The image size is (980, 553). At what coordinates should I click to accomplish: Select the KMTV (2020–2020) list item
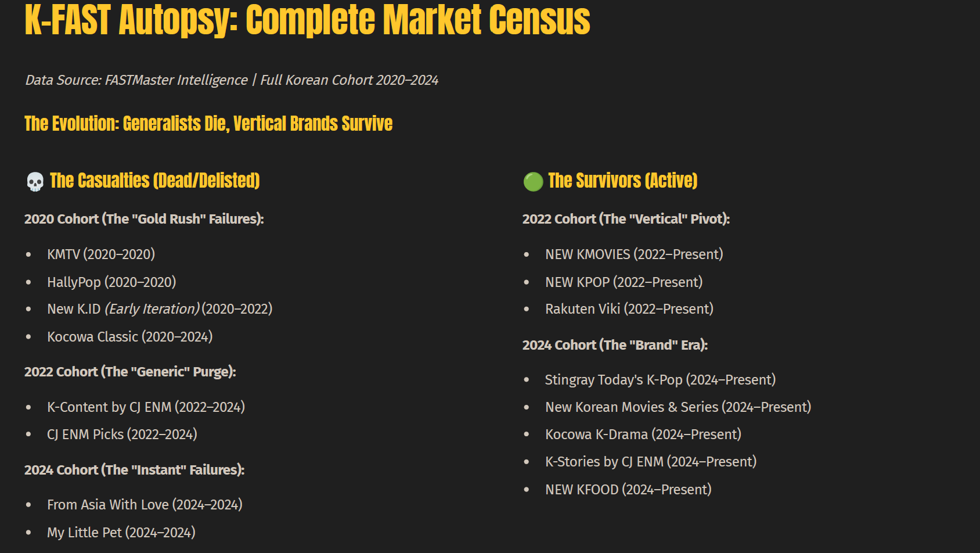tap(101, 254)
